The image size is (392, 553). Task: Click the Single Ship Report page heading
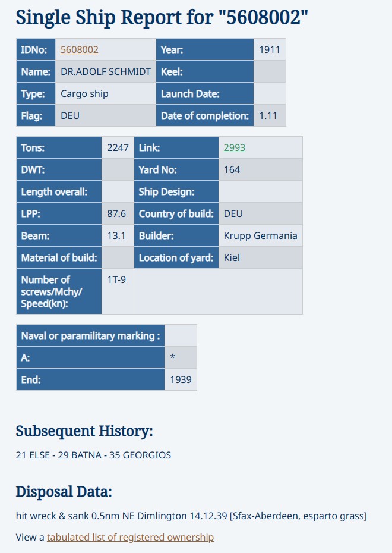(162, 17)
